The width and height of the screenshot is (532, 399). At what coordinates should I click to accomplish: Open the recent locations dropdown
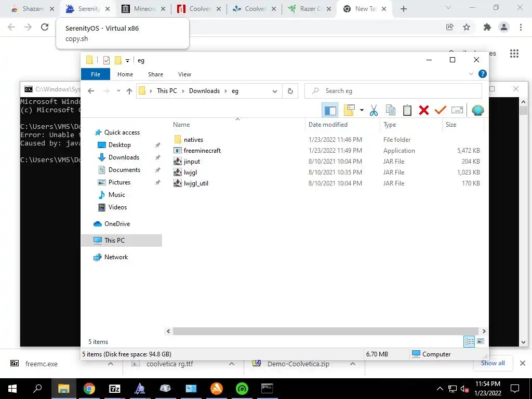pos(118,91)
